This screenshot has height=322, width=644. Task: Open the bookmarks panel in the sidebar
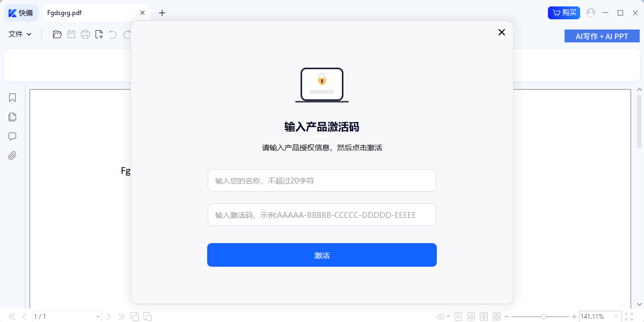tap(12, 98)
